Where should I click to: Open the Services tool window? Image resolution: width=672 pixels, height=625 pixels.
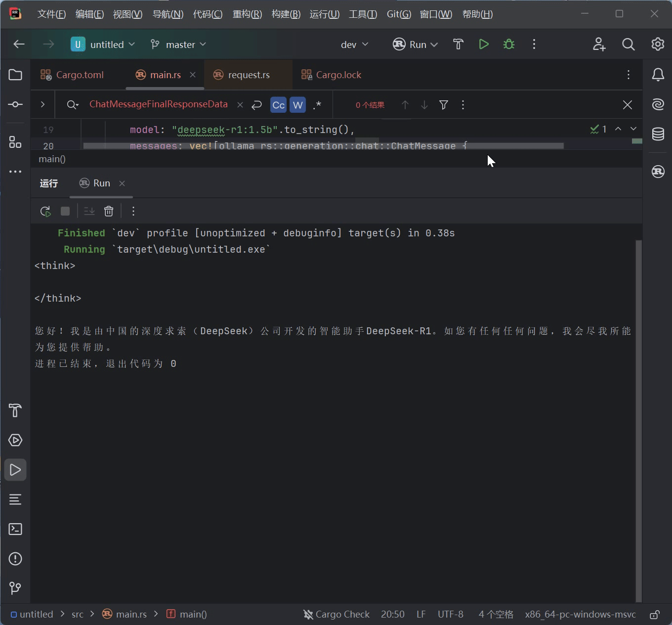(x=15, y=440)
